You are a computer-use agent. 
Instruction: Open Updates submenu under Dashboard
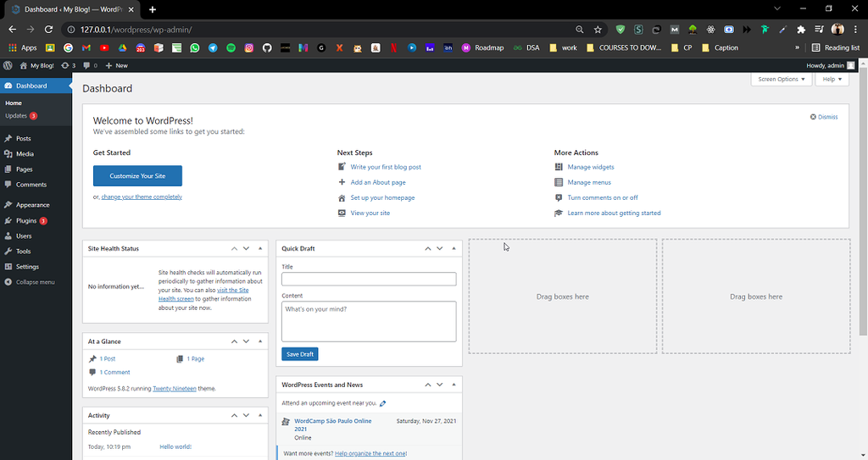click(21, 116)
